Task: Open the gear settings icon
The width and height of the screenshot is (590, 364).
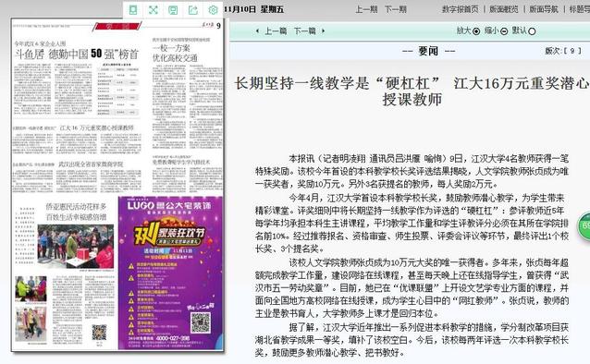Action: 213,10
